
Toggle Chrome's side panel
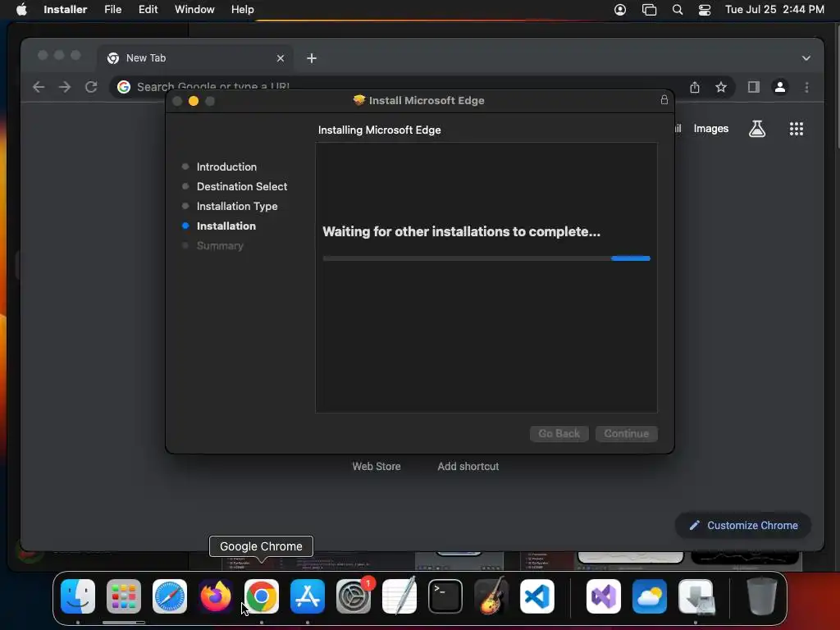(754, 87)
